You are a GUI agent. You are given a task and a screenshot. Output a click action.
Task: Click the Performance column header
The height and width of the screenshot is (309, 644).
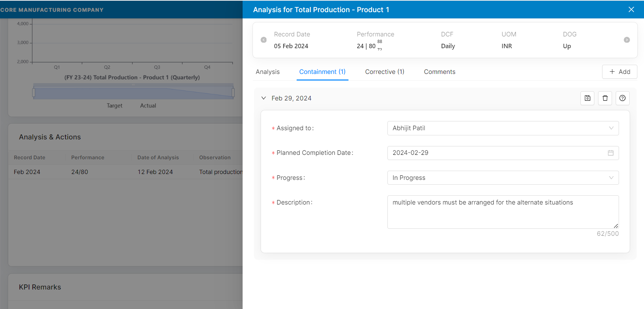point(88,157)
